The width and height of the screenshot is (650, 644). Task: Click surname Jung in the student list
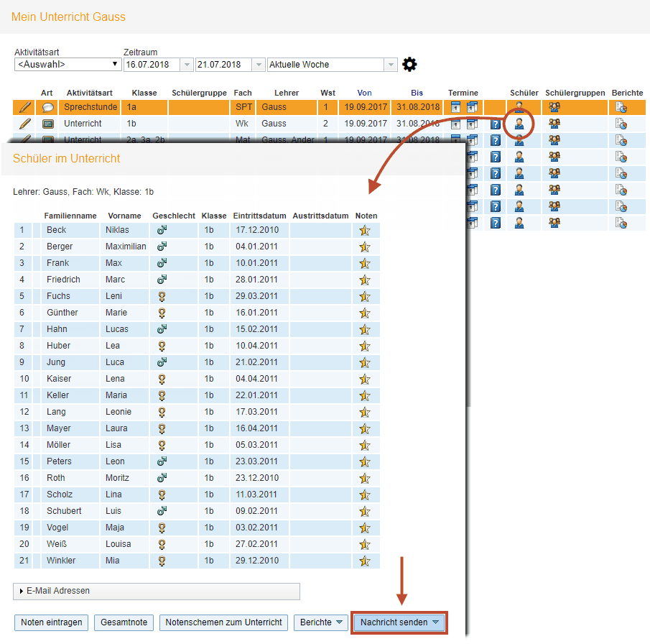[56, 362]
